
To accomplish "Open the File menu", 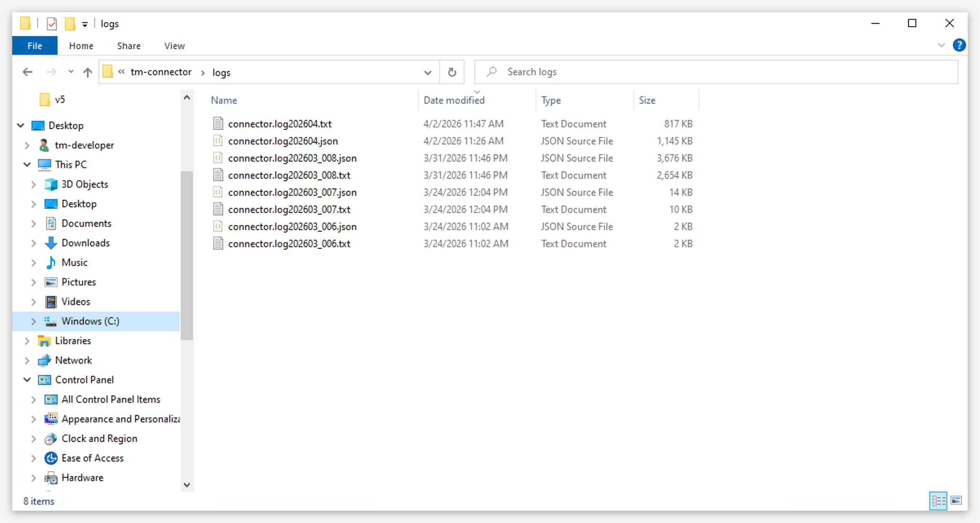I will click(34, 45).
